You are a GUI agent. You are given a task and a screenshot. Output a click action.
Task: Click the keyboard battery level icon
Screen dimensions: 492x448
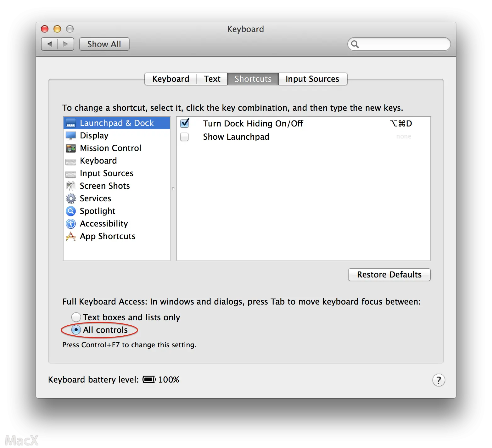pyautogui.click(x=149, y=379)
